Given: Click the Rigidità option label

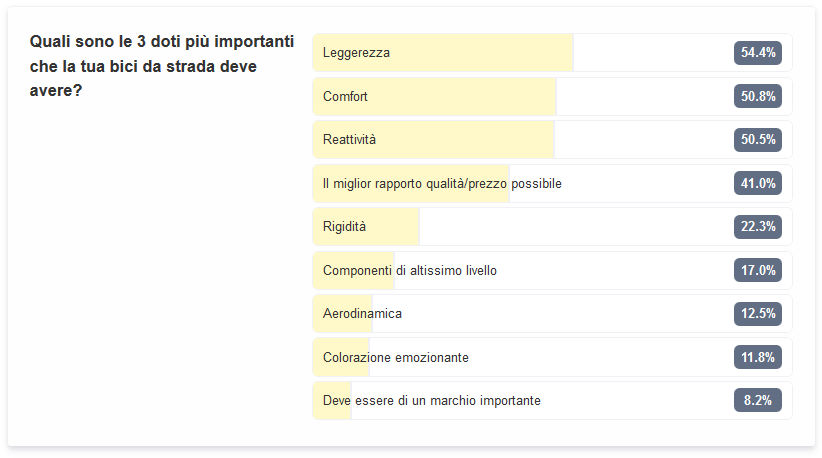Looking at the screenshot, I should (x=344, y=227).
